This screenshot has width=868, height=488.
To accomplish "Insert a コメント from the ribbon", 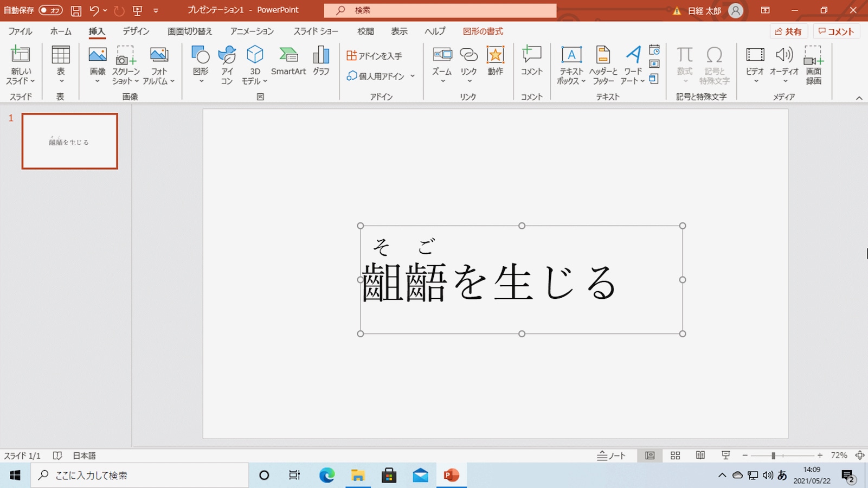I will tap(532, 61).
